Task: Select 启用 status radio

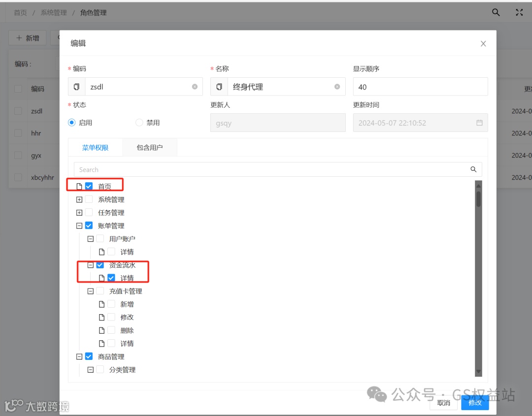Action: tap(71, 123)
